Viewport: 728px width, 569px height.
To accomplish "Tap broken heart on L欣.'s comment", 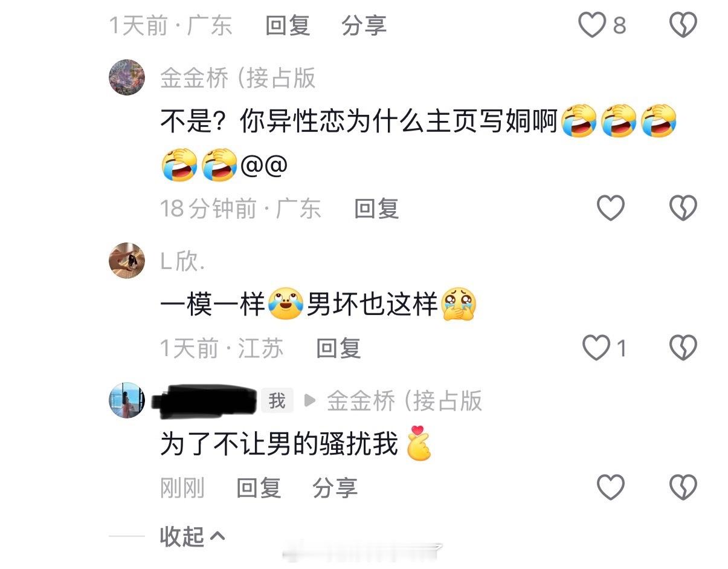I will (x=683, y=348).
